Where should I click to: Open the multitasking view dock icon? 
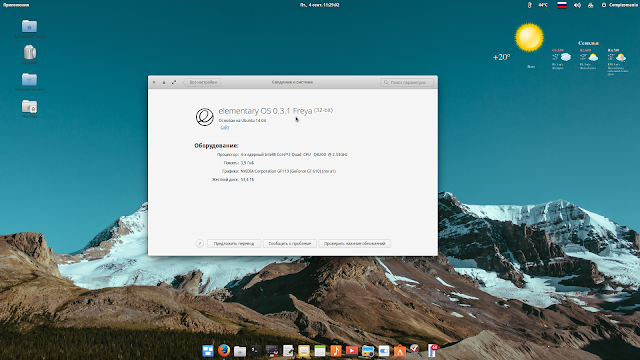tap(208, 351)
